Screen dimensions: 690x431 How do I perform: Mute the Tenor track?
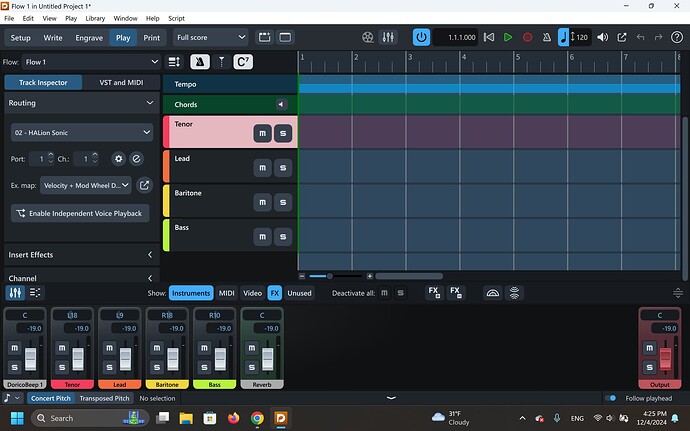click(263, 133)
